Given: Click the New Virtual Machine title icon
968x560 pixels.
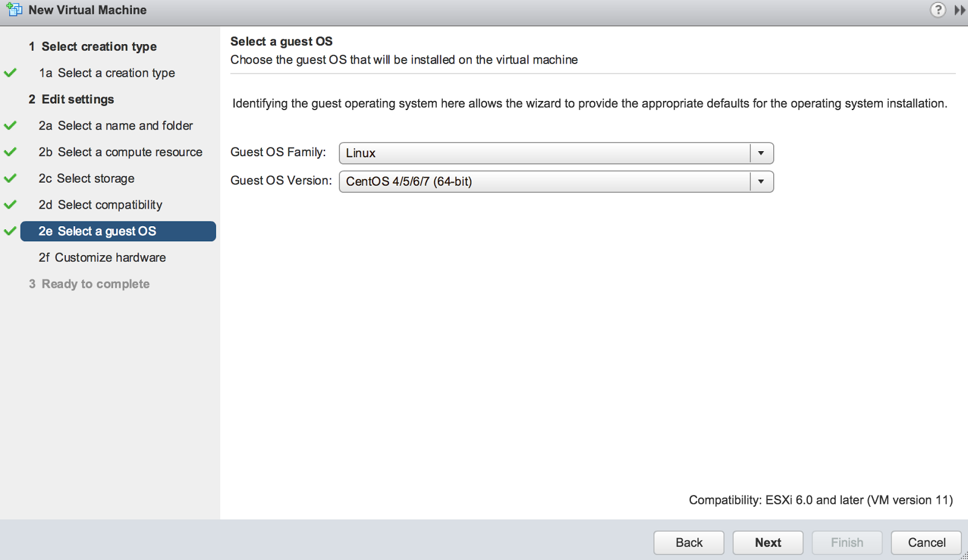Looking at the screenshot, I should click(x=15, y=10).
